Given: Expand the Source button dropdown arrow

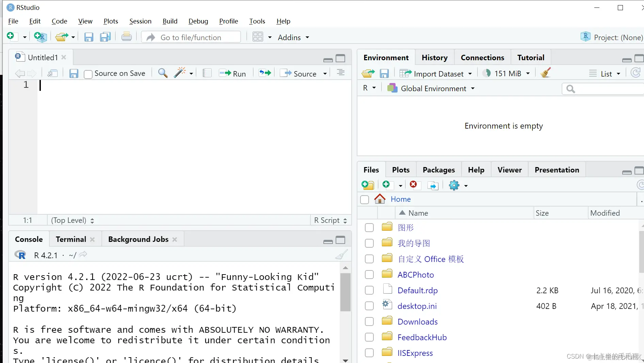Looking at the screenshot, I should point(325,73).
